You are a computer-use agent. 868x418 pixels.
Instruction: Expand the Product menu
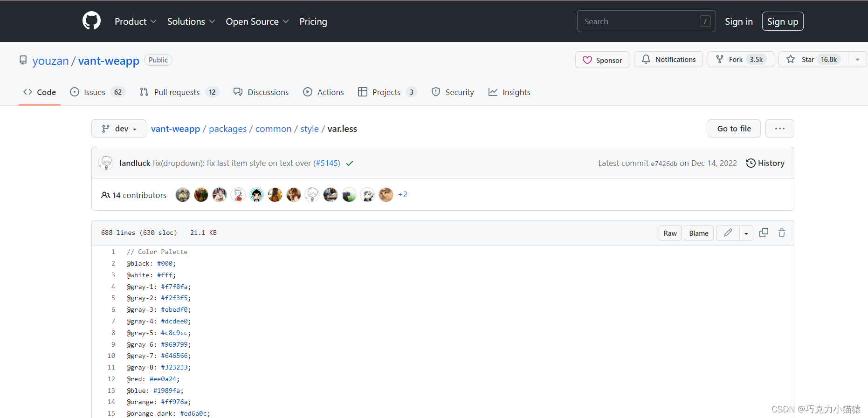[135, 21]
